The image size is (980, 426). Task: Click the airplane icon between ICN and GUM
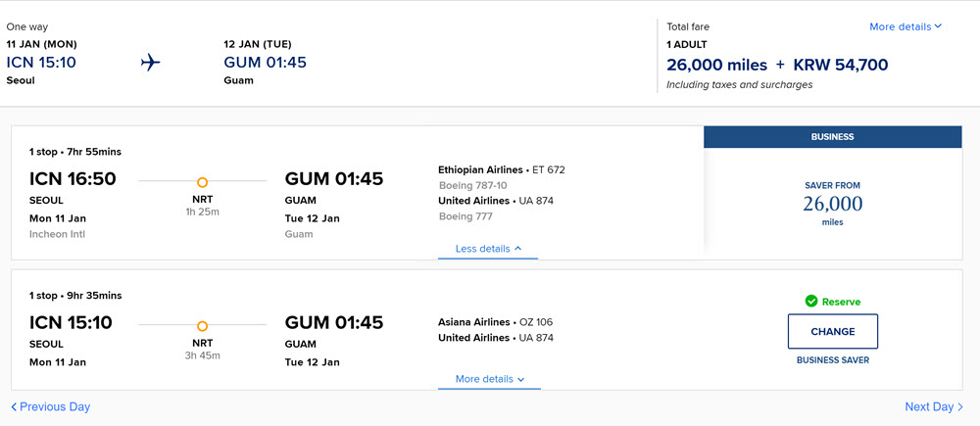coord(150,63)
